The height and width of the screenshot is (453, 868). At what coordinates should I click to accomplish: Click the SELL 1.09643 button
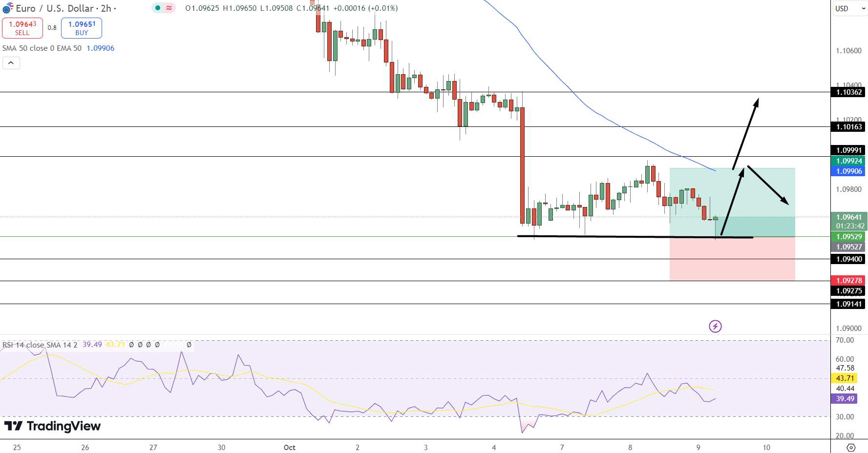[22, 28]
